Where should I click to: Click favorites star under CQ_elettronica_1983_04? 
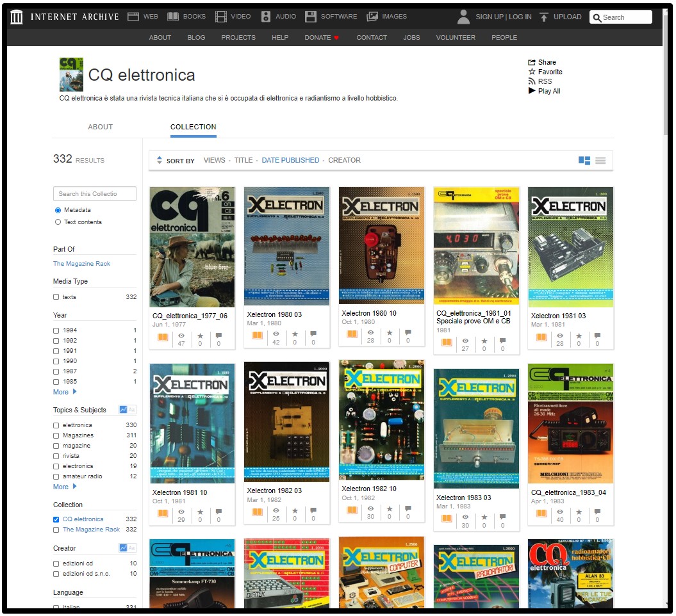click(579, 512)
